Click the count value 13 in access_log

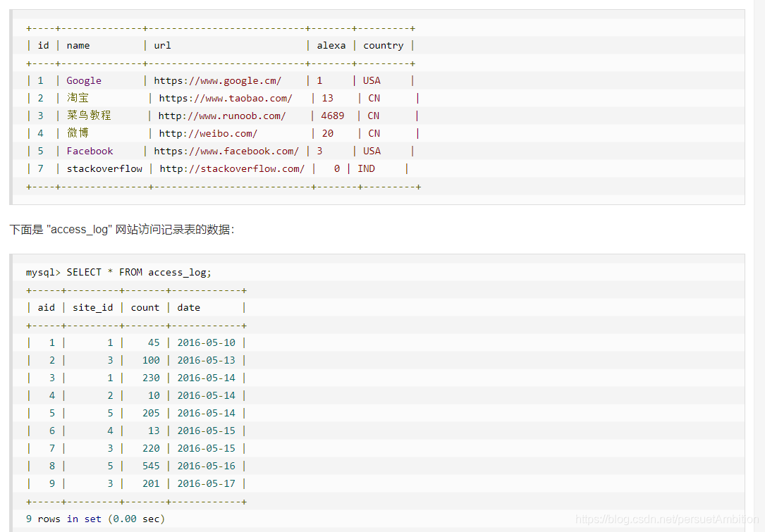(154, 431)
